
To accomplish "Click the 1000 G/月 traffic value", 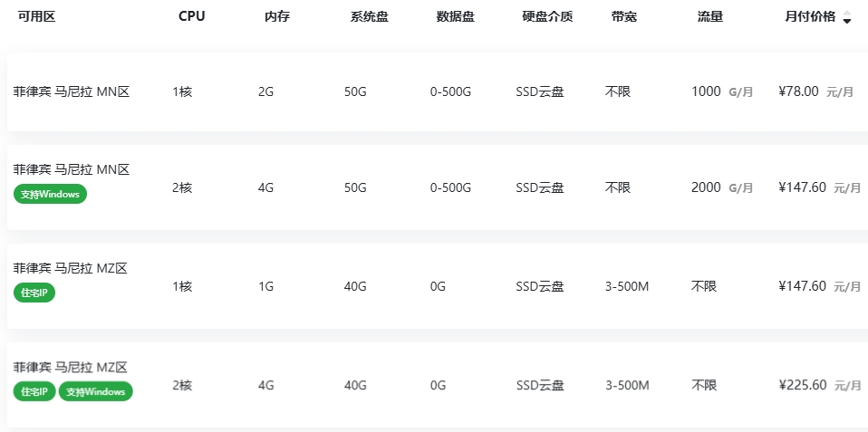I will click(721, 91).
